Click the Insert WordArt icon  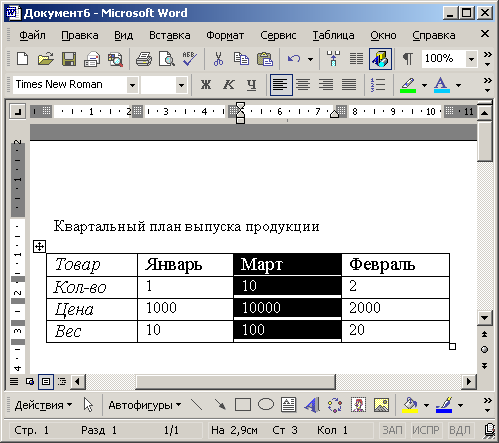point(312,405)
